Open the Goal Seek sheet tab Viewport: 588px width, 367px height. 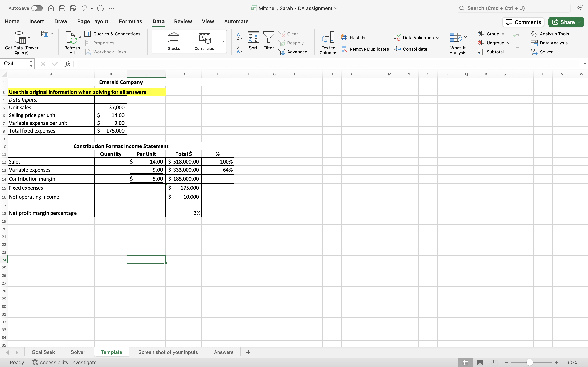coord(43,352)
